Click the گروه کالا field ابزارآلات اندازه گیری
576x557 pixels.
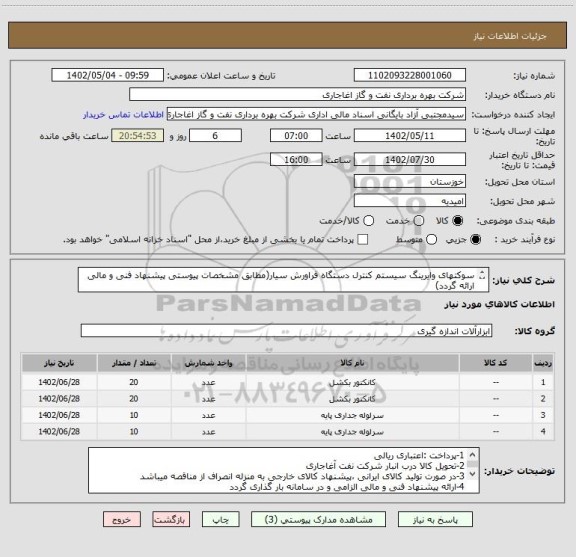pyautogui.click(x=286, y=331)
